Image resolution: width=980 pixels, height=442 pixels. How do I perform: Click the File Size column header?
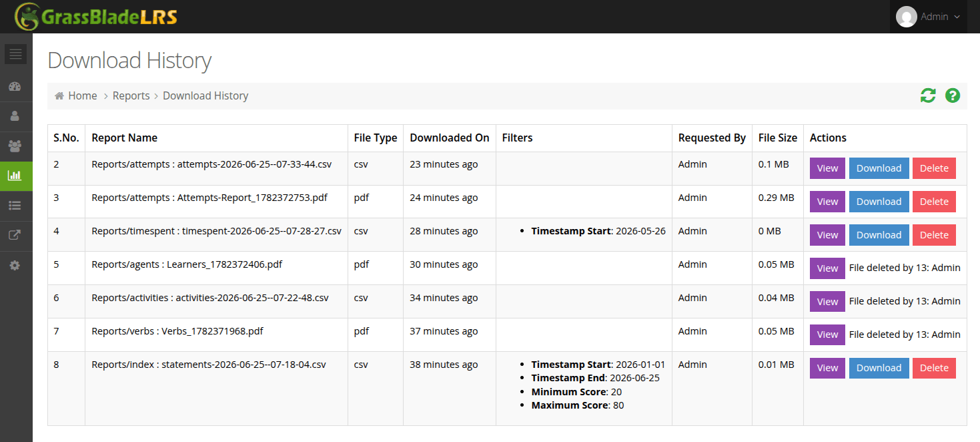pyautogui.click(x=778, y=138)
